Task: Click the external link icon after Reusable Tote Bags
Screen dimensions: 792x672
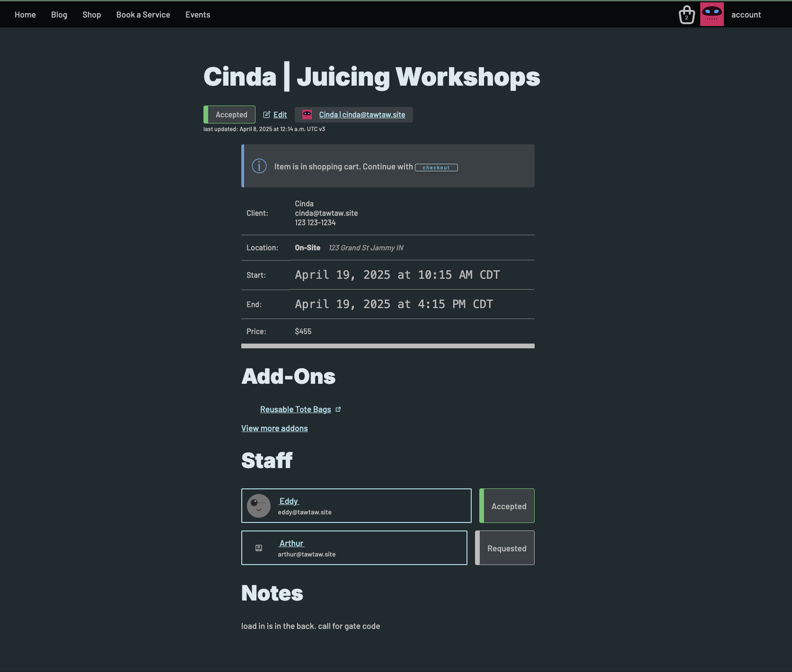Action: [338, 409]
